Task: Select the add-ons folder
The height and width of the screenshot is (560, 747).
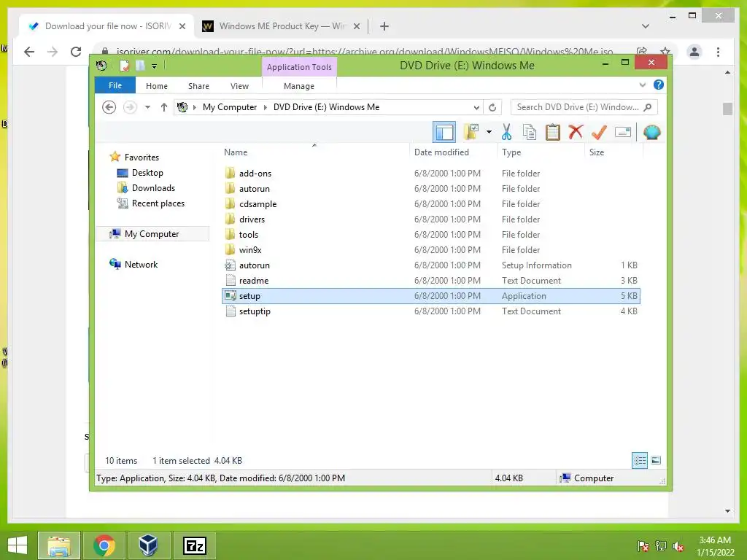Action: click(430, 174)
